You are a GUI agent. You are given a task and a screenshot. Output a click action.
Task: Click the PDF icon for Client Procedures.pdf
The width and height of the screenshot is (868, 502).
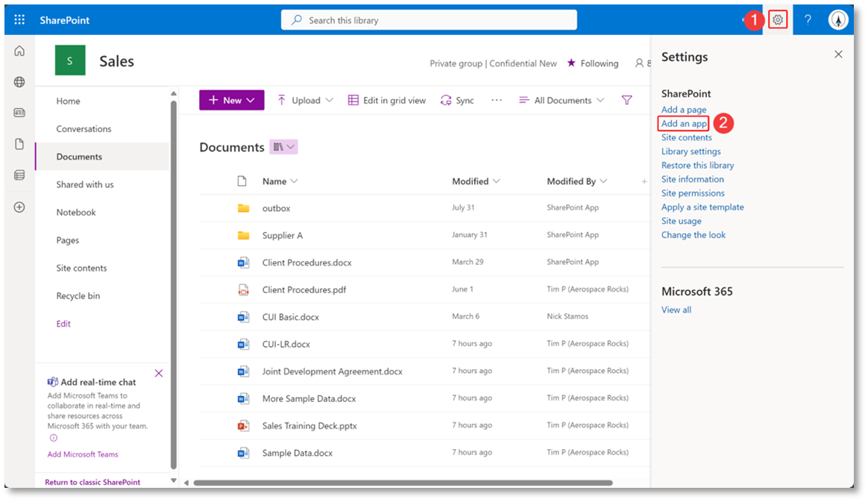[243, 289]
